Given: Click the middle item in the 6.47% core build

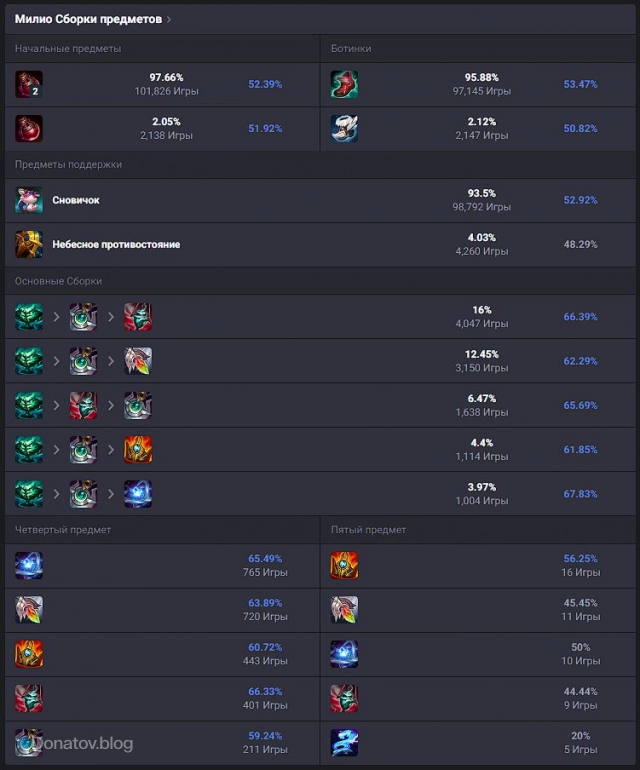Looking at the screenshot, I should coord(83,405).
